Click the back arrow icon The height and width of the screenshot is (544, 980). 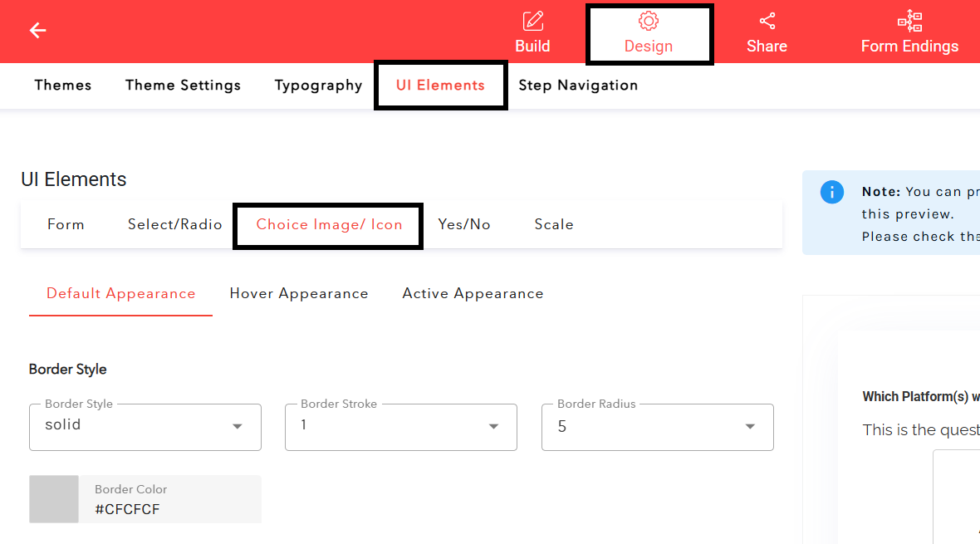tap(37, 30)
